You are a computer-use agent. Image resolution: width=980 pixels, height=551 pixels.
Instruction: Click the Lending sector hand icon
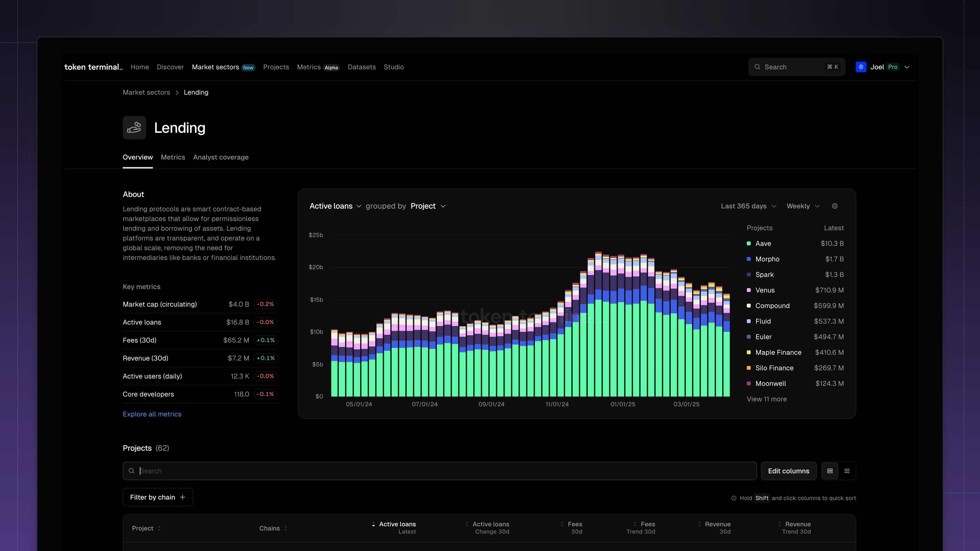click(134, 127)
